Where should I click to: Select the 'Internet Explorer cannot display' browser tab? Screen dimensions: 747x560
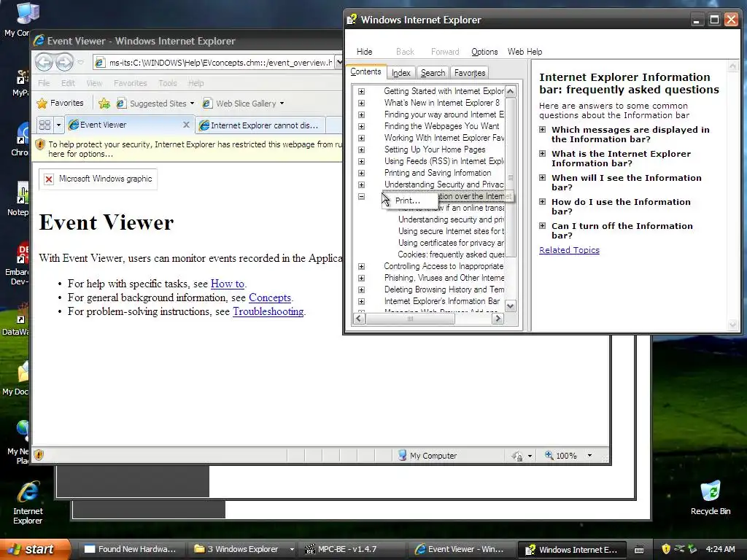(x=261, y=125)
